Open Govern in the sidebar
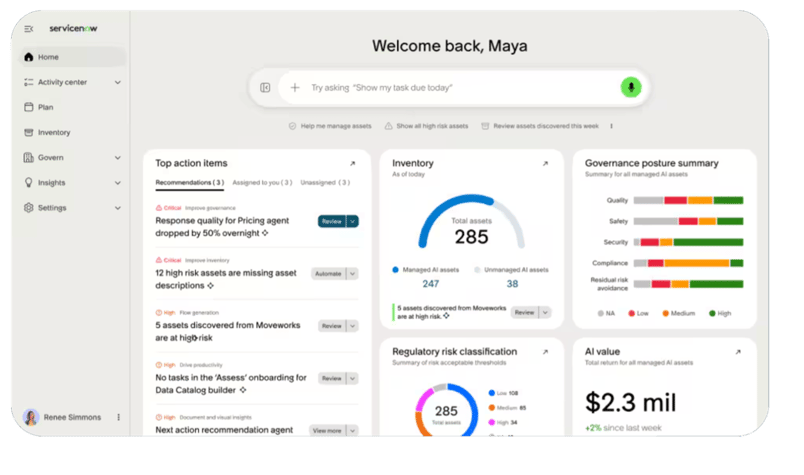The image size is (804, 475). pyautogui.click(x=73, y=157)
